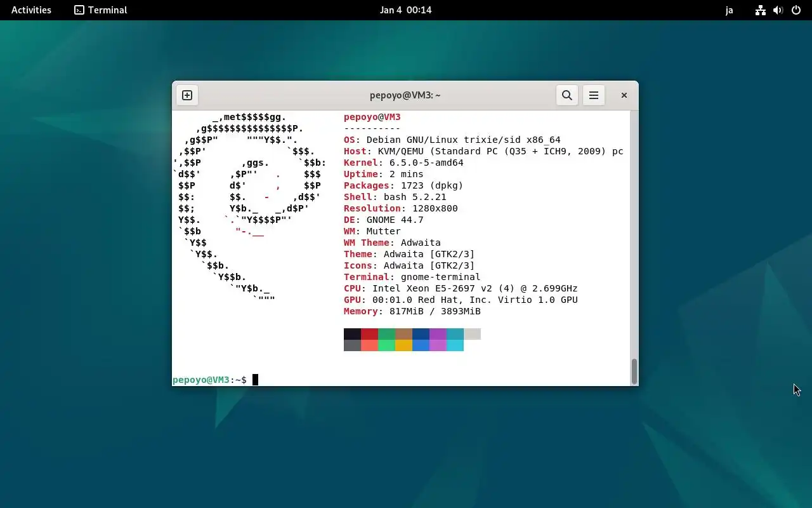Click the Memory 817MiB / 3893MiB line
The width and height of the screenshot is (812, 508).
pyautogui.click(x=412, y=311)
